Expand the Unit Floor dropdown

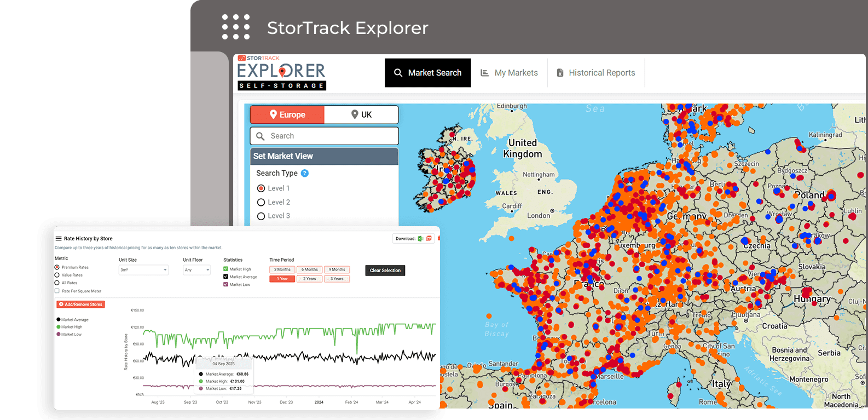pyautogui.click(x=196, y=270)
